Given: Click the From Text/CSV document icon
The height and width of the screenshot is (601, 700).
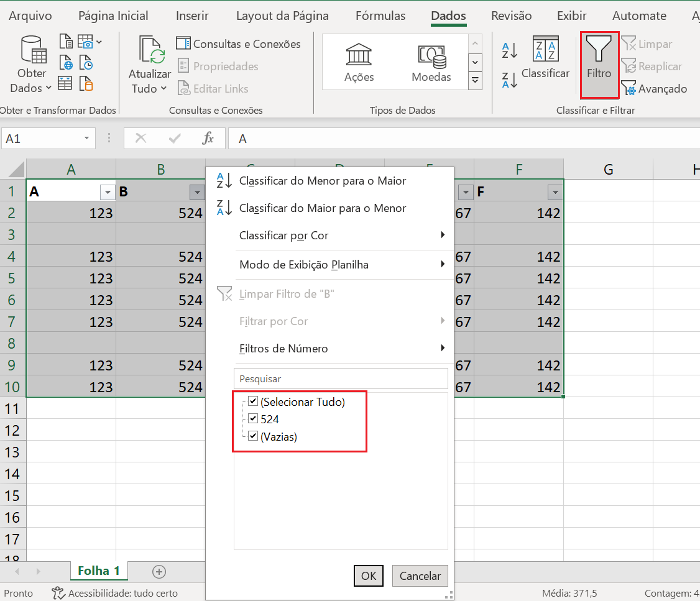Looking at the screenshot, I should pyautogui.click(x=66, y=42).
